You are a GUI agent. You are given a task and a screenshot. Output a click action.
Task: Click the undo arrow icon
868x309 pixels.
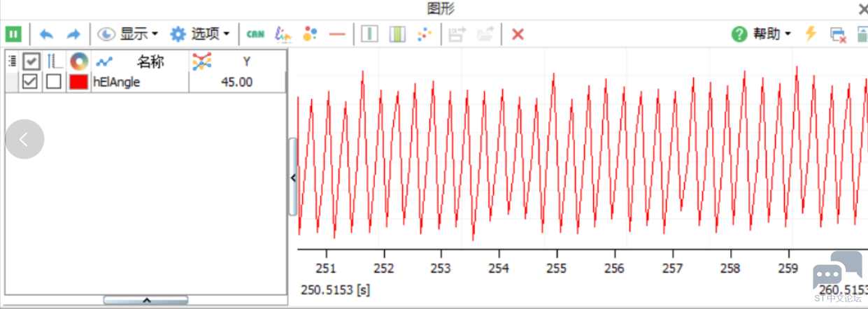47,34
